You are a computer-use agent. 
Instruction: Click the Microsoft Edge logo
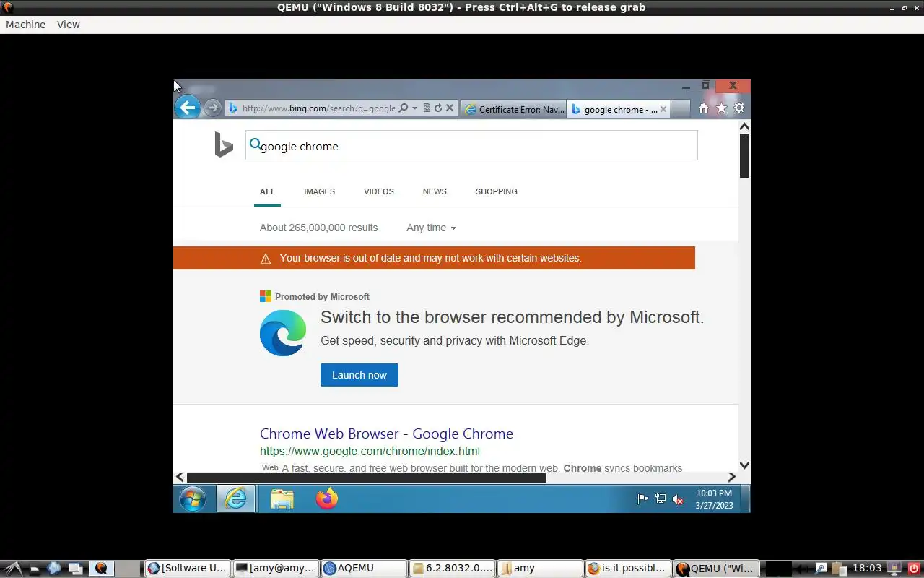pos(283,333)
